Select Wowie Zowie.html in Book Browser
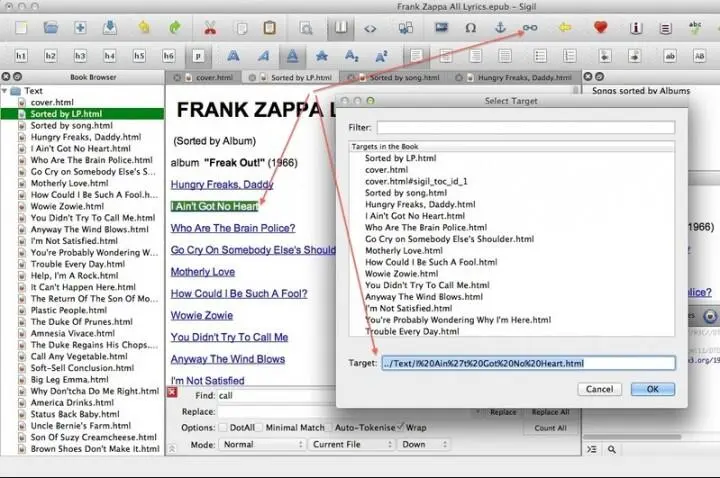The width and height of the screenshot is (720, 478). click(67, 206)
